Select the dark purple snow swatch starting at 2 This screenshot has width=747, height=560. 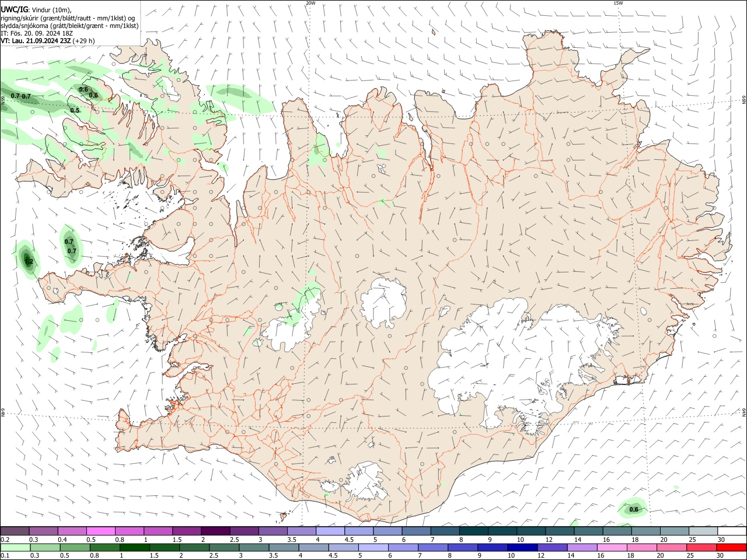215,531
